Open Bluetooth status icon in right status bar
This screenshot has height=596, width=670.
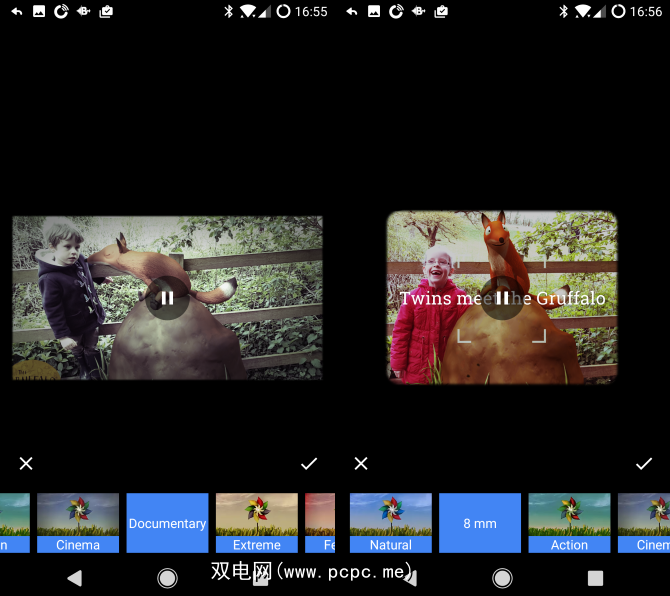click(564, 12)
